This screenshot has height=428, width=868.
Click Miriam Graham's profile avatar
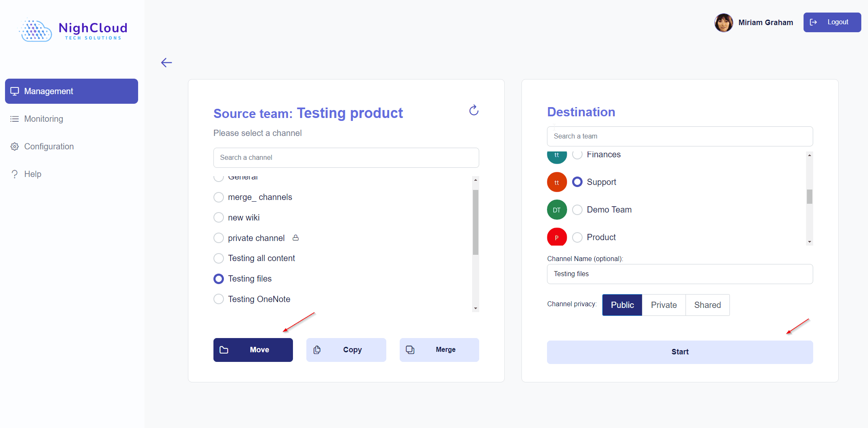pyautogui.click(x=723, y=23)
